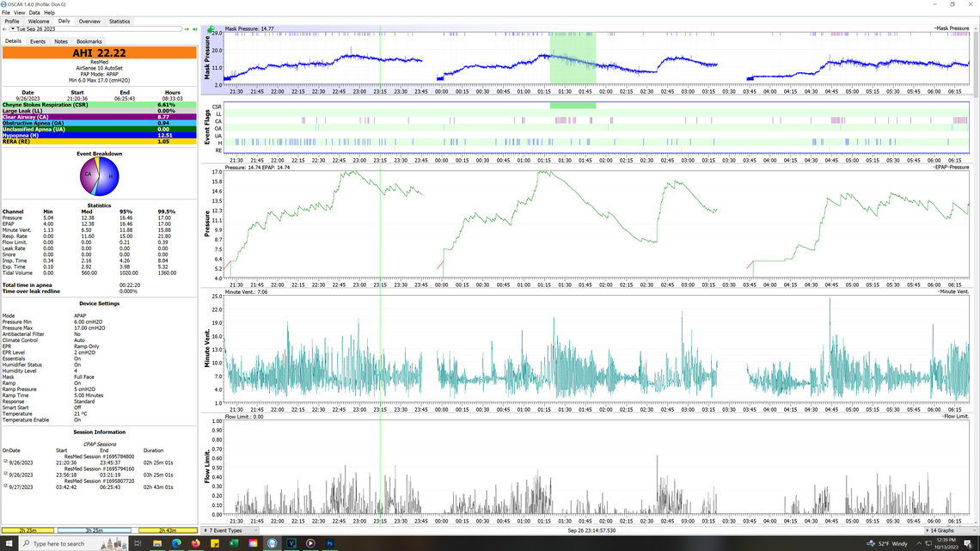Click the Cheyne Stokes Respiration (CSR) row
Screen dimensions: 980x551
click(99, 105)
